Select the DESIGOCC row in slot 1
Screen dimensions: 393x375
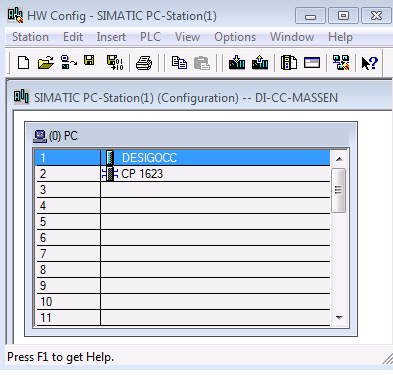(x=183, y=158)
